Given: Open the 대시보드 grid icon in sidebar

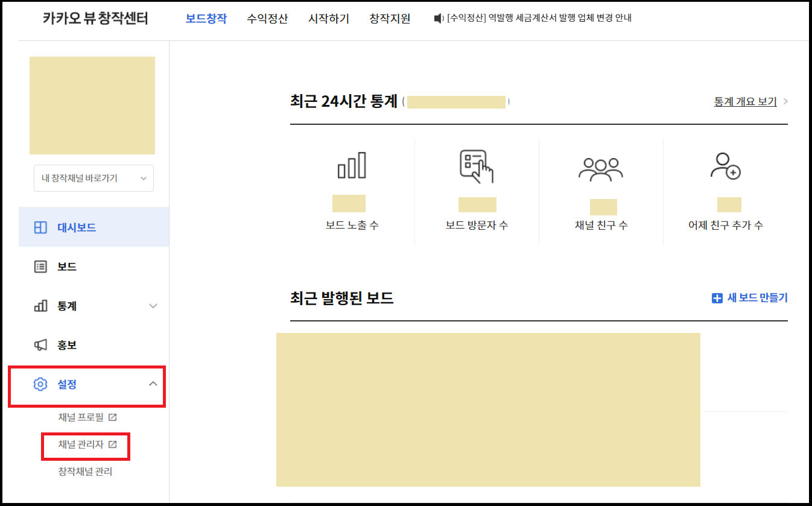Looking at the screenshot, I should click(x=39, y=226).
